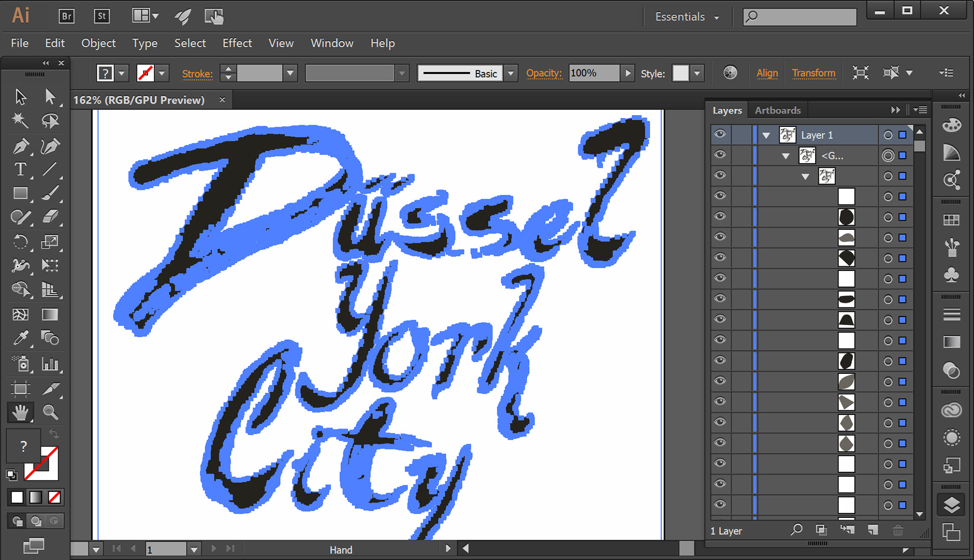974x560 pixels.
Task: Select the Paintbrush tool
Action: 50,193
